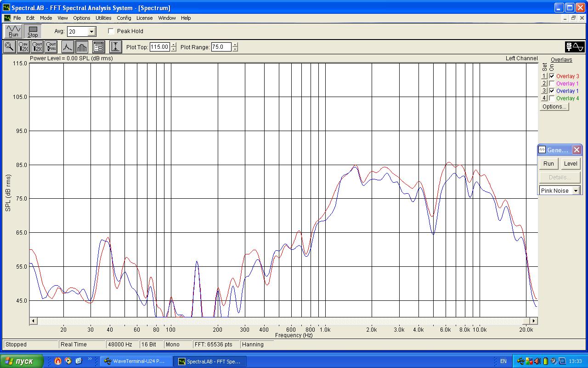Open the Edit menu
This screenshot has height=368, width=588.
30,18
